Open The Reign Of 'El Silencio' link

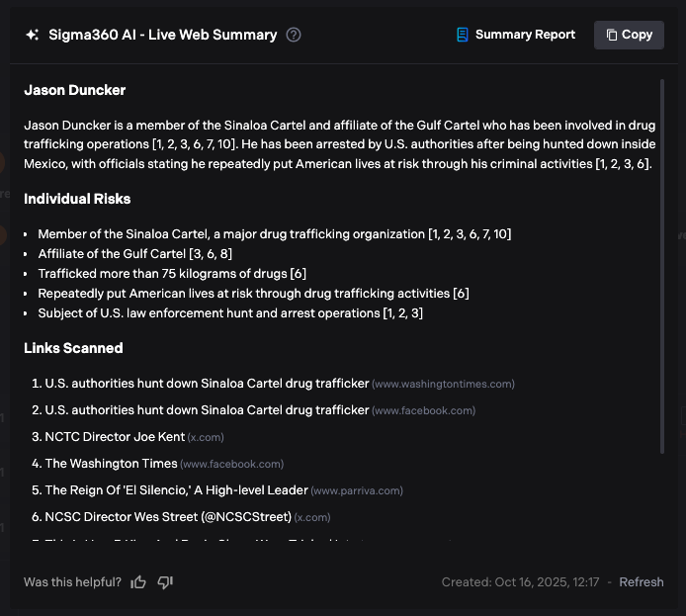coord(176,490)
